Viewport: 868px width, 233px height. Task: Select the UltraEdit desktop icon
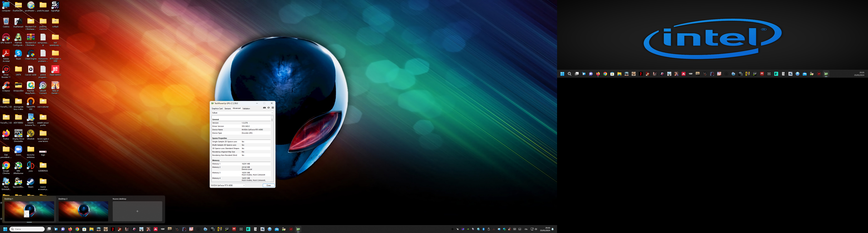tap(31, 135)
